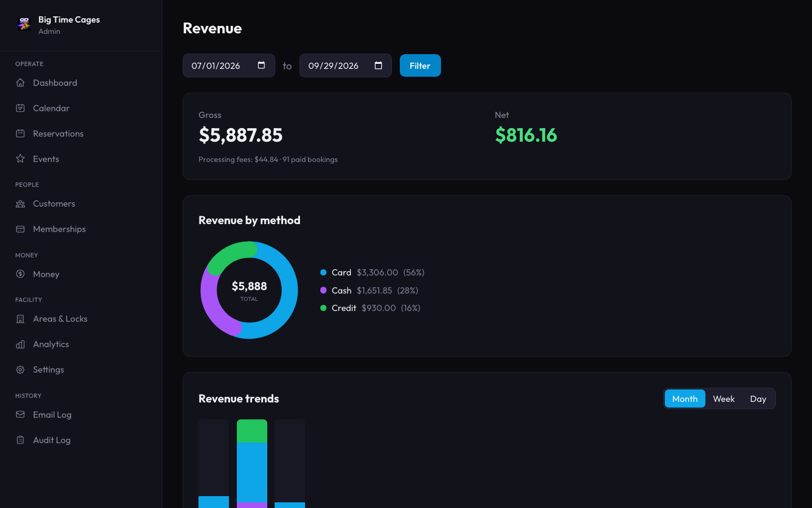Switch revenue trends to Day view
Viewport: 812px width, 508px height.
pos(758,398)
